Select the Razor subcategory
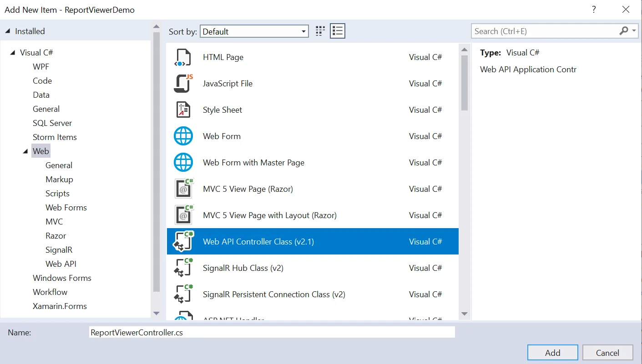642x364 pixels. [56, 236]
